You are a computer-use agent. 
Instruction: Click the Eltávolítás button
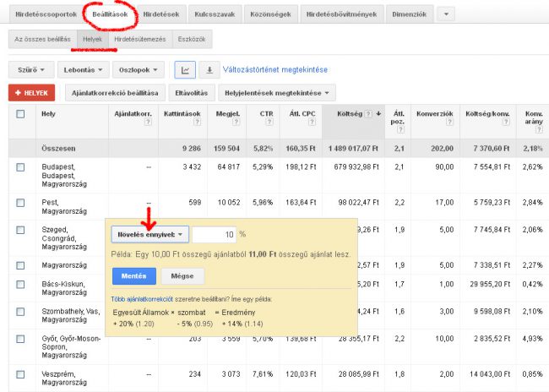point(192,93)
